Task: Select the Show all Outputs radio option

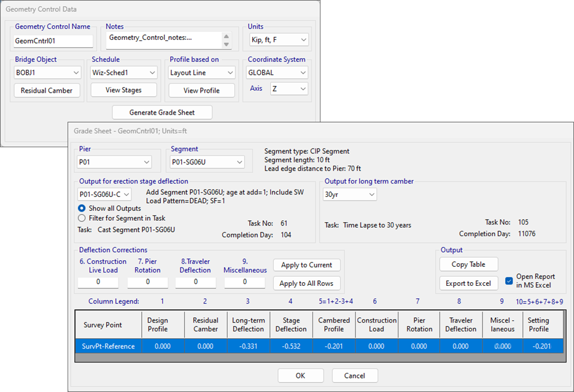Action: tap(82, 209)
